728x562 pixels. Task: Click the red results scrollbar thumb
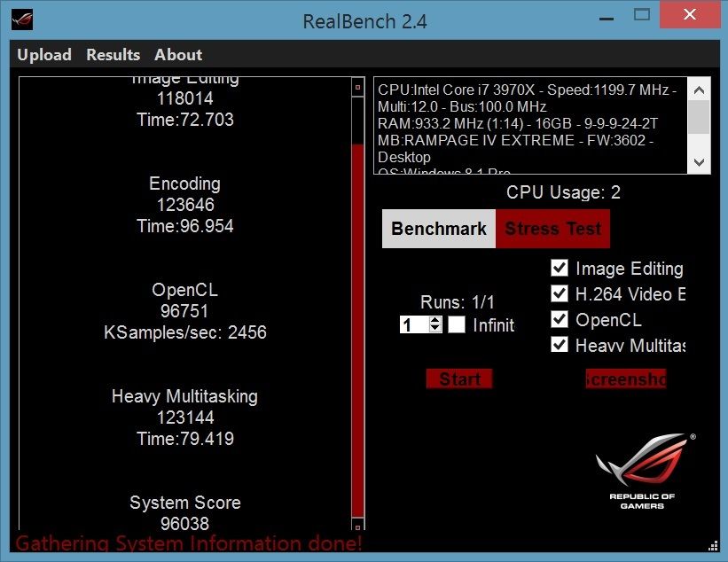(357, 331)
